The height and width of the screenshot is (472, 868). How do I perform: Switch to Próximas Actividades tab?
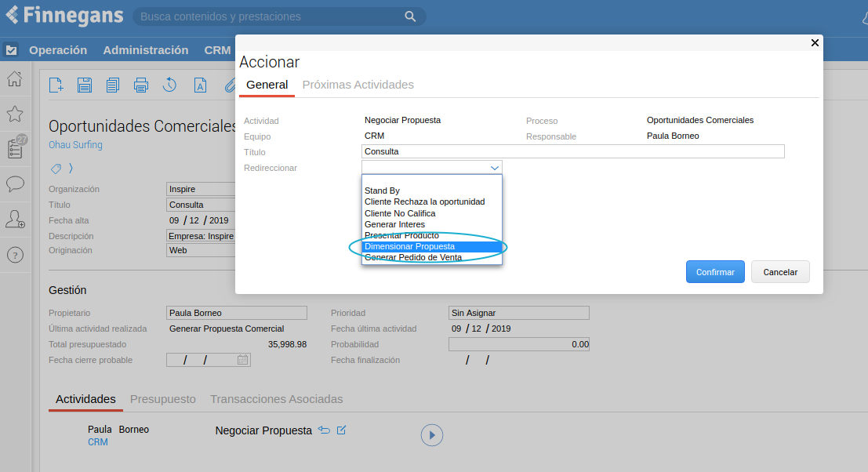click(358, 85)
